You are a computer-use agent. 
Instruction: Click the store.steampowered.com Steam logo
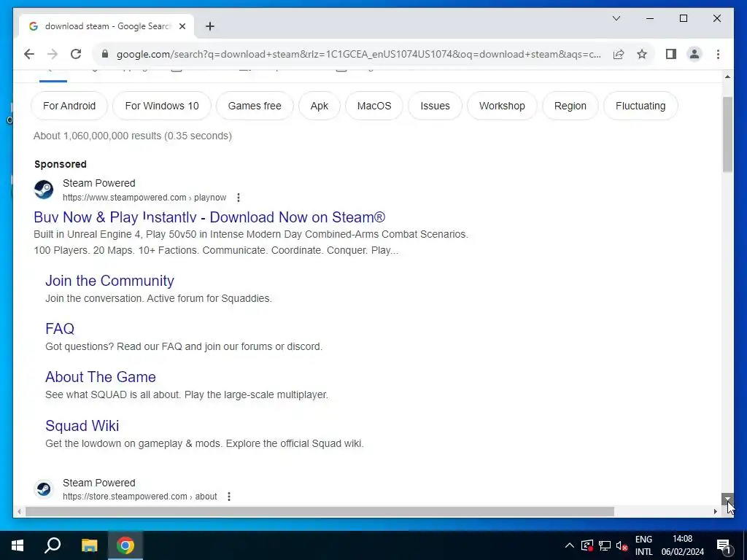click(x=44, y=489)
